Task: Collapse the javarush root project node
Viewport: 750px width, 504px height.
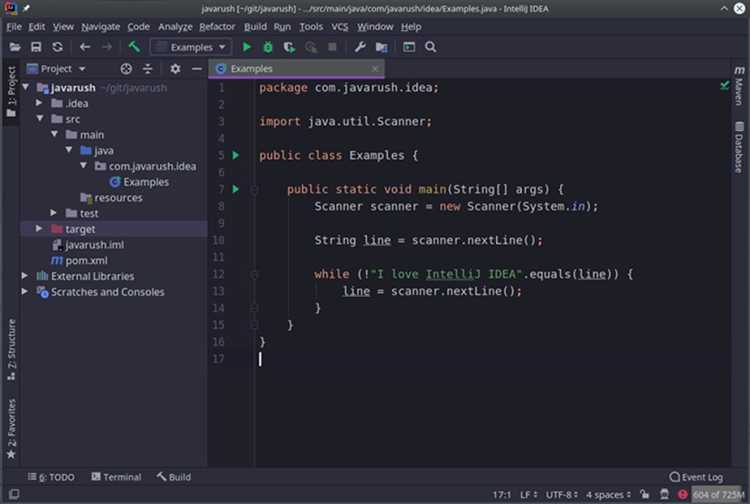Action: coord(26,87)
